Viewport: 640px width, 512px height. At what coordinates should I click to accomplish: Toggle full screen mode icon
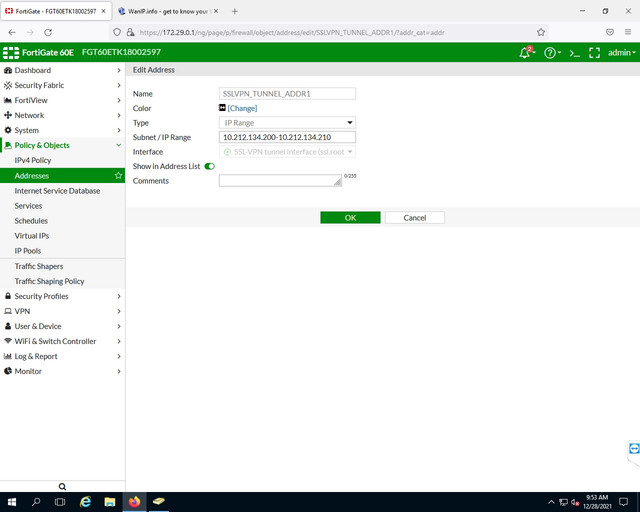click(x=594, y=53)
